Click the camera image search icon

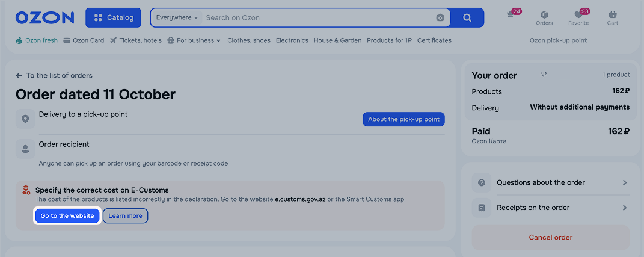click(440, 18)
